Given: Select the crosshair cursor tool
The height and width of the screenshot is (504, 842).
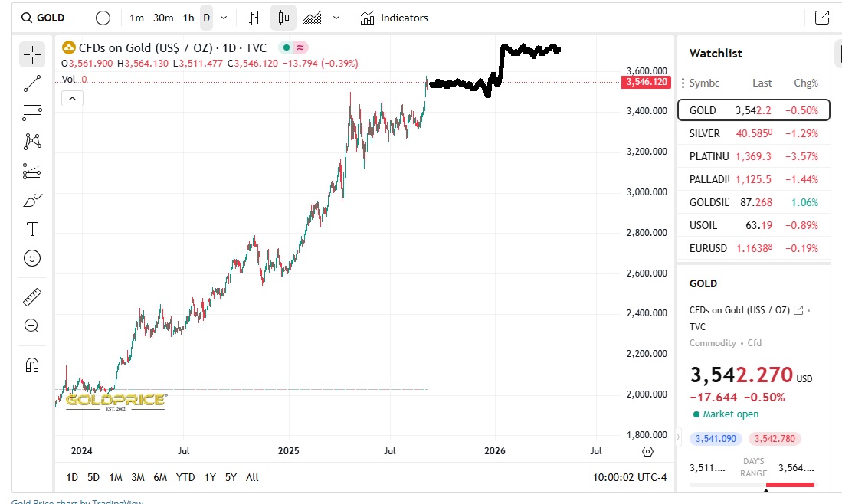Looking at the screenshot, I should (x=32, y=54).
